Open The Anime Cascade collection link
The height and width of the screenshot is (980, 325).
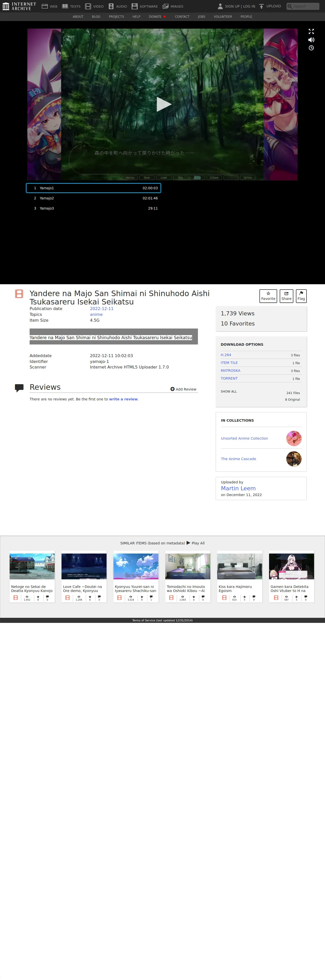pos(238,459)
